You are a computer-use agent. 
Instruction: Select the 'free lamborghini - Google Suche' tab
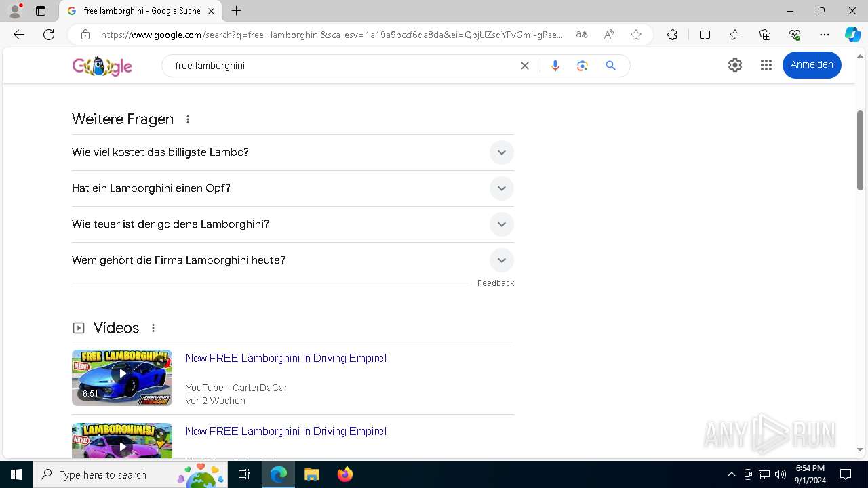(141, 11)
